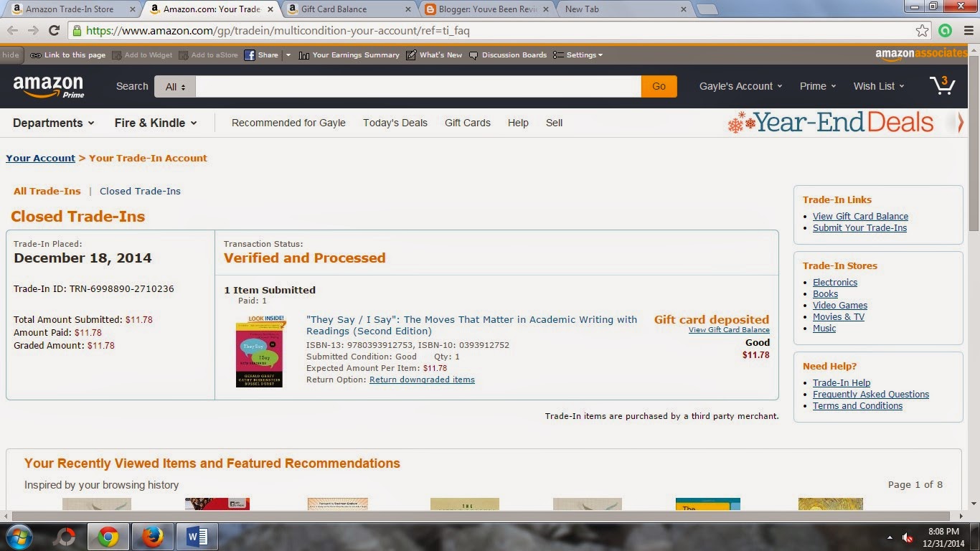Open the Video Games trade-in store
The height and width of the screenshot is (551, 980).
click(840, 305)
